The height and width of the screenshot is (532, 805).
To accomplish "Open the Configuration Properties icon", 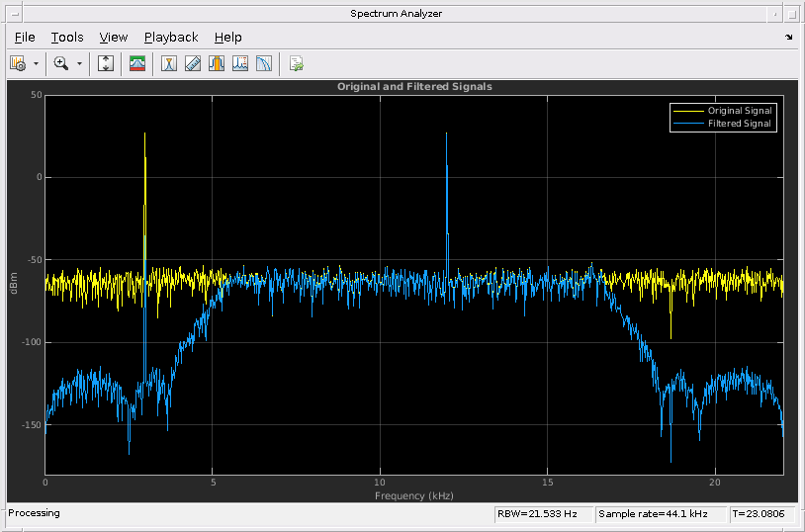I will click(x=18, y=63).
